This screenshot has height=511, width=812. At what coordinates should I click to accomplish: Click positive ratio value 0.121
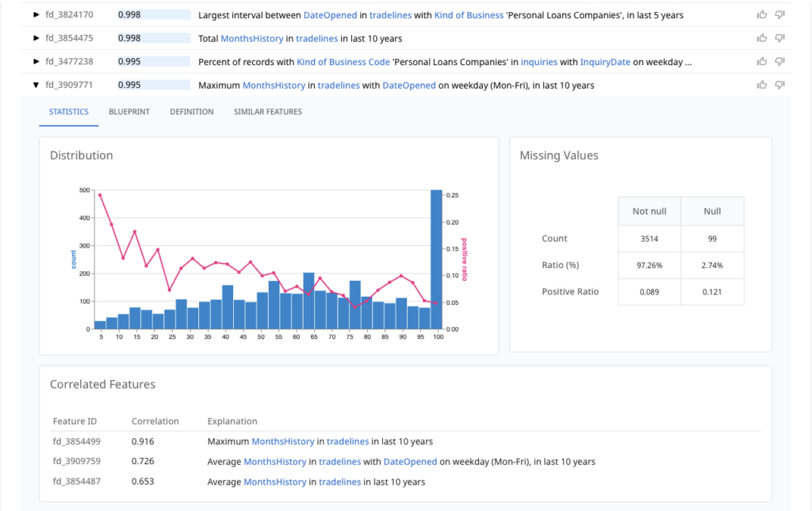point(712,292)
